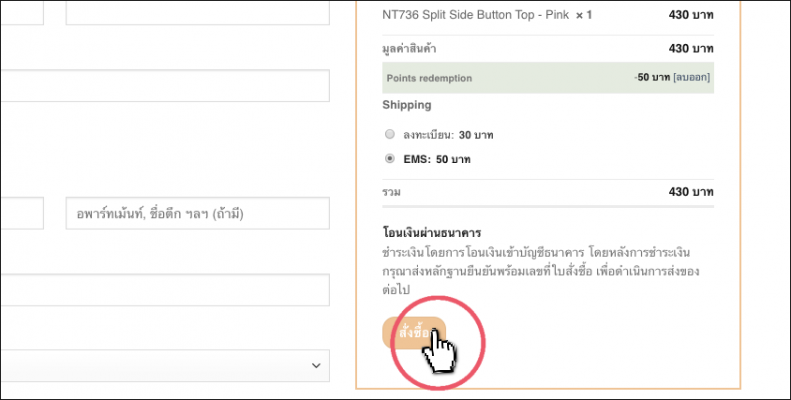Click the Shipping section heading

(x=407, y=104)
